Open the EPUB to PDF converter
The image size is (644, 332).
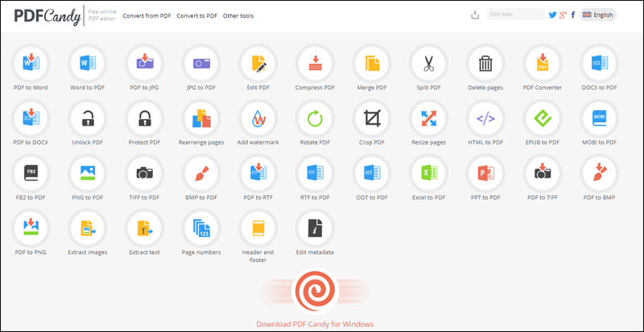543,119
